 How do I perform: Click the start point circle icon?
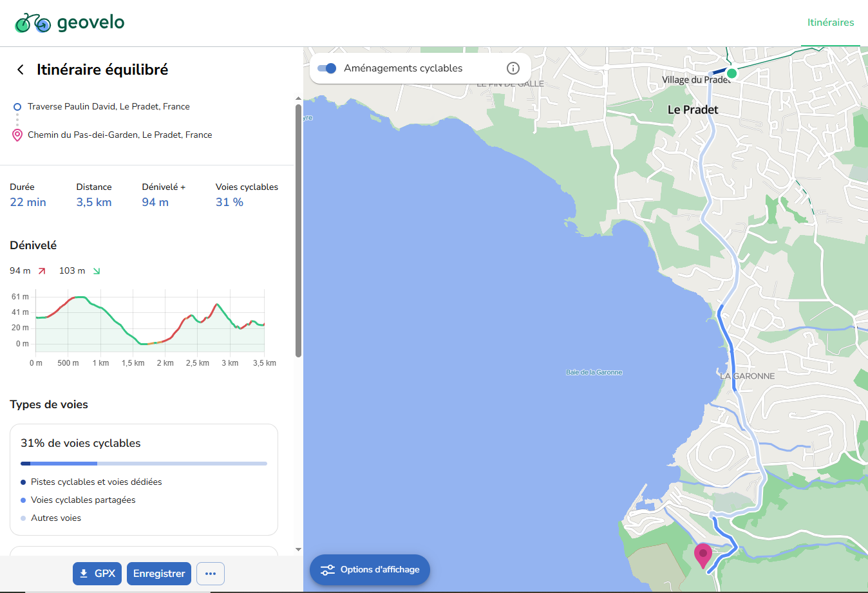[x=17, y=107]
